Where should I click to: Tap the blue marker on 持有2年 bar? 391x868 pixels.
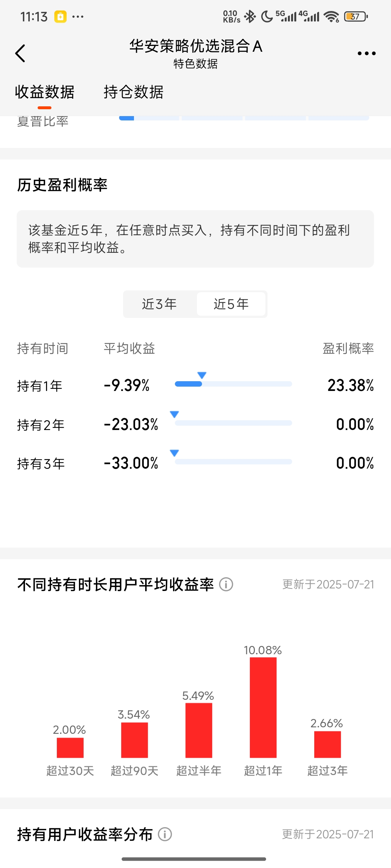(x=175, y=414)
